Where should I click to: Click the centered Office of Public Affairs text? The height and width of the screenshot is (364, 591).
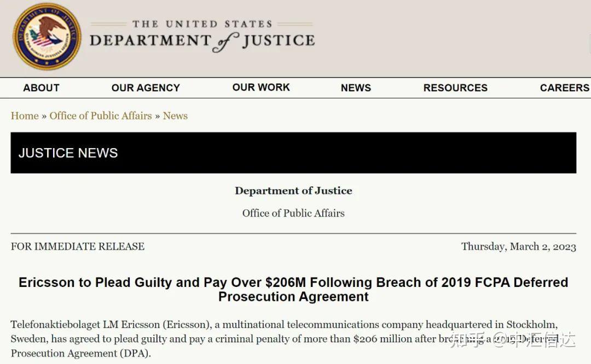coord(293,213)
